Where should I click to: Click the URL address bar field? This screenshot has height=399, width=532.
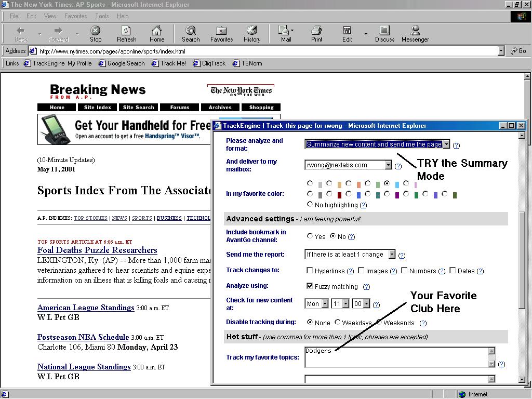(x=263, y=51)
